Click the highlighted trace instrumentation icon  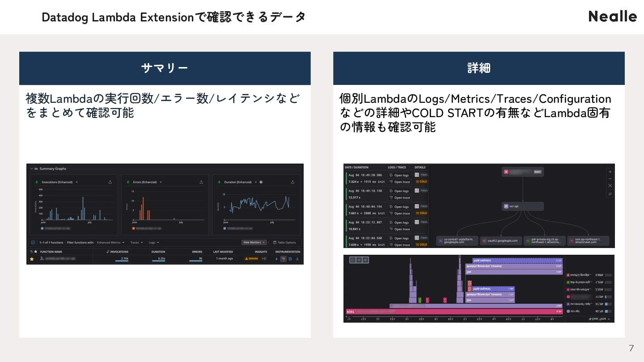[283, 258]
